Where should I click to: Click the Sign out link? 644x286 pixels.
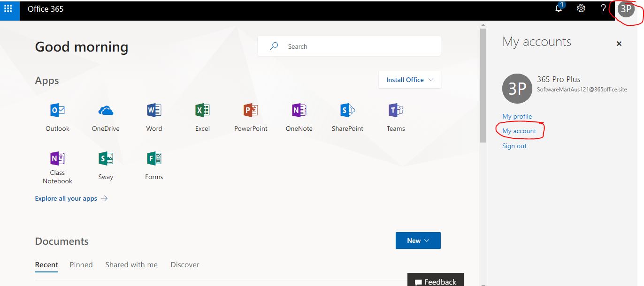coord(514,146)
